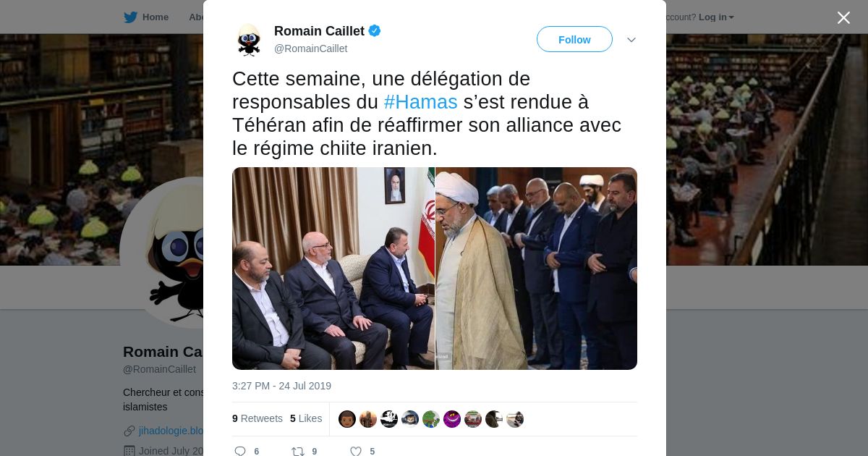Open the right prayer photo
868x456 pixels.
pos(536,269)
